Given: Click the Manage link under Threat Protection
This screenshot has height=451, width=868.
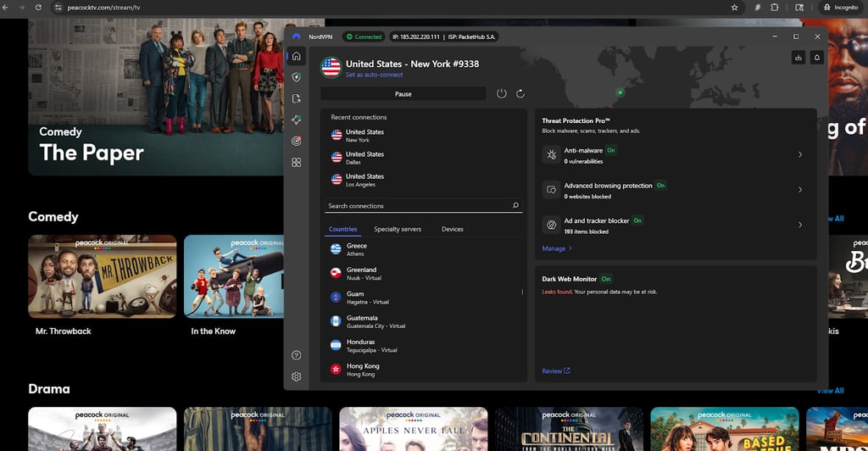Looking at the screenshot, I should (x=556, y=248).
